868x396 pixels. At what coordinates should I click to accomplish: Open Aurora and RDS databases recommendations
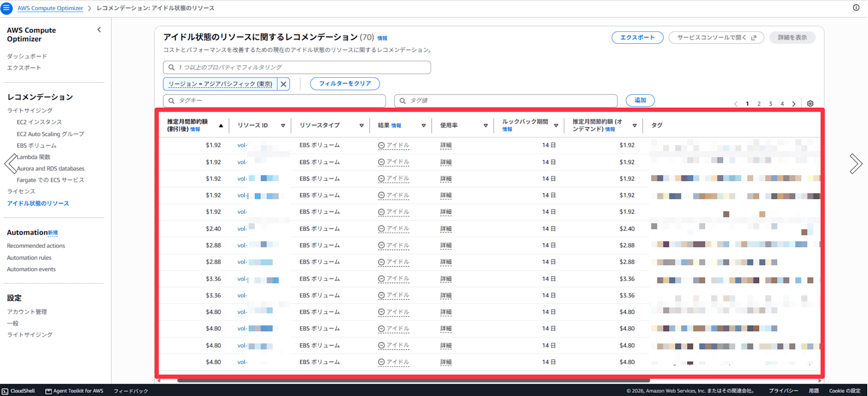coord(50,168)
